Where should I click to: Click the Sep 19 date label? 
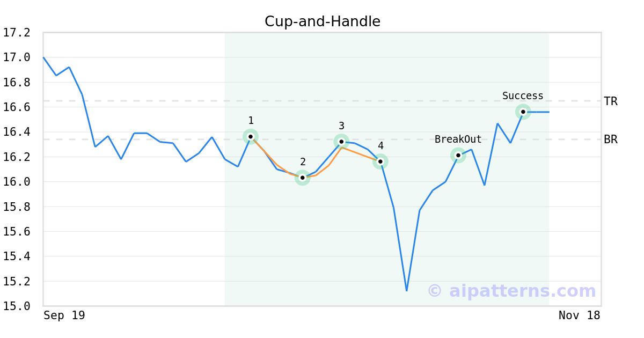64,315
